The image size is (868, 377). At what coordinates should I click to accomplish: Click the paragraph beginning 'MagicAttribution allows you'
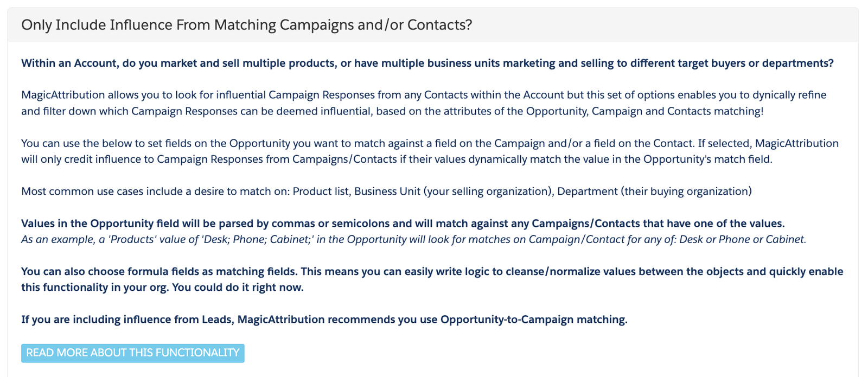[424, 103]
